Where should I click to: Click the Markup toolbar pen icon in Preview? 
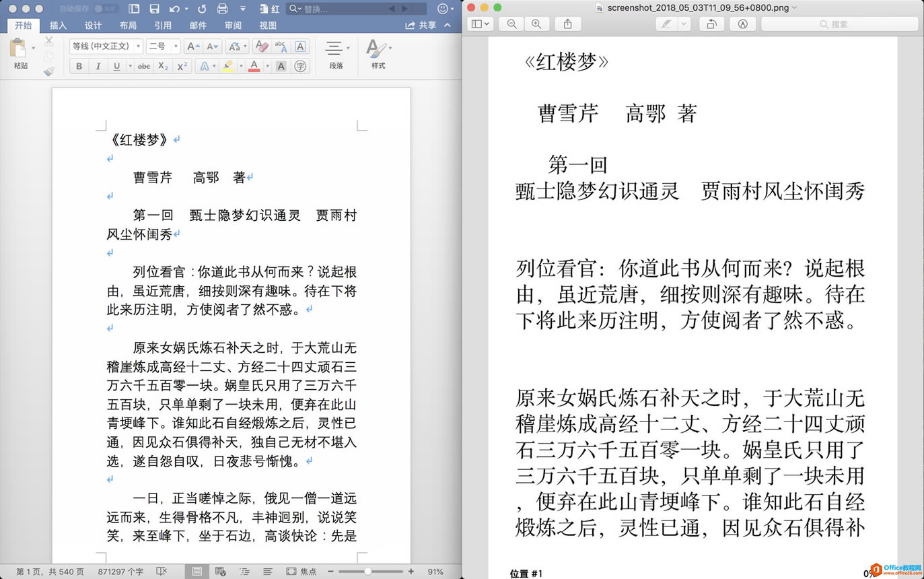click(666, 24)
